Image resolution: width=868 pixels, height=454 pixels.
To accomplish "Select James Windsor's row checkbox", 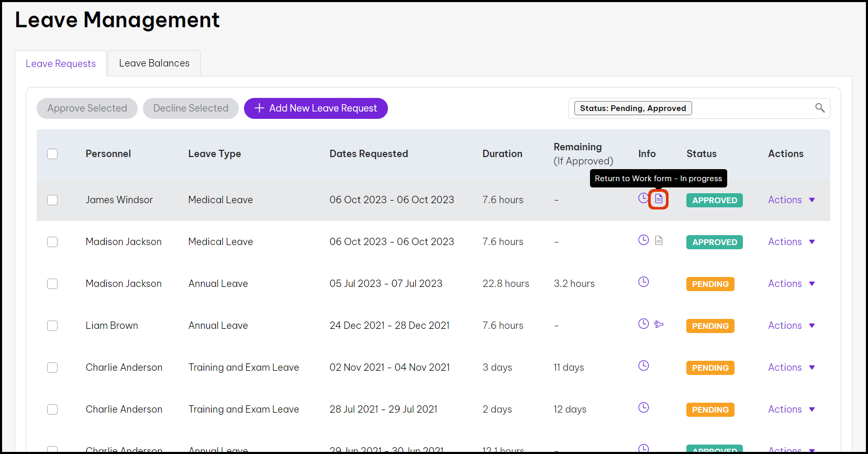I will click(x=52, y=200).
